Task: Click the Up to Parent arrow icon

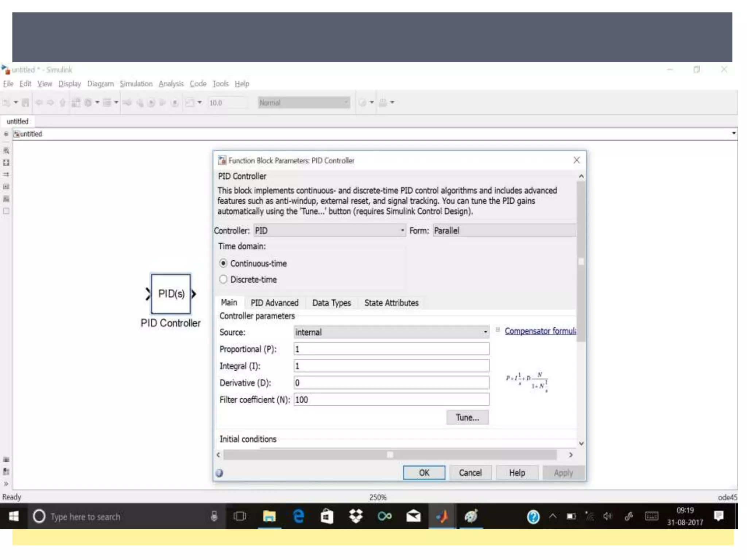Action: (x=62, y=103)
